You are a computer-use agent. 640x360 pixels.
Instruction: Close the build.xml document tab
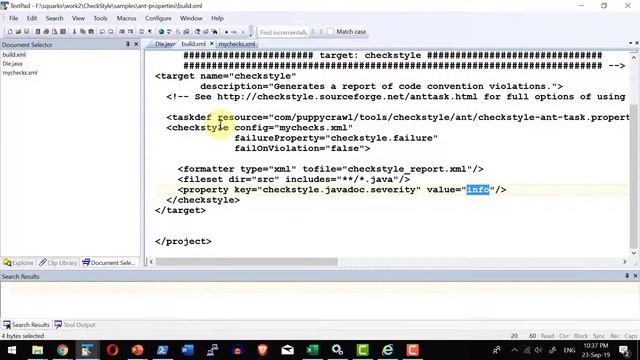click(211, 43)
